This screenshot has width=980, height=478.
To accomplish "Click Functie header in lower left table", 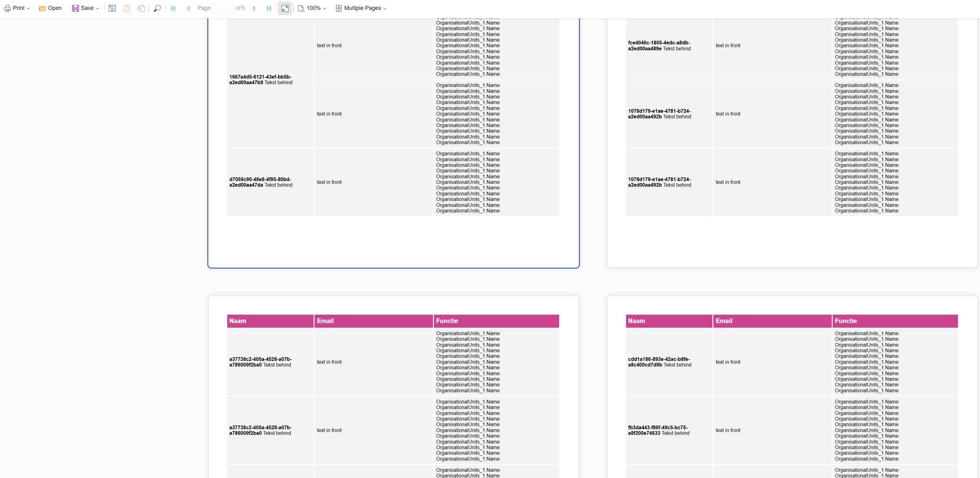I will (x=496, y=321).
